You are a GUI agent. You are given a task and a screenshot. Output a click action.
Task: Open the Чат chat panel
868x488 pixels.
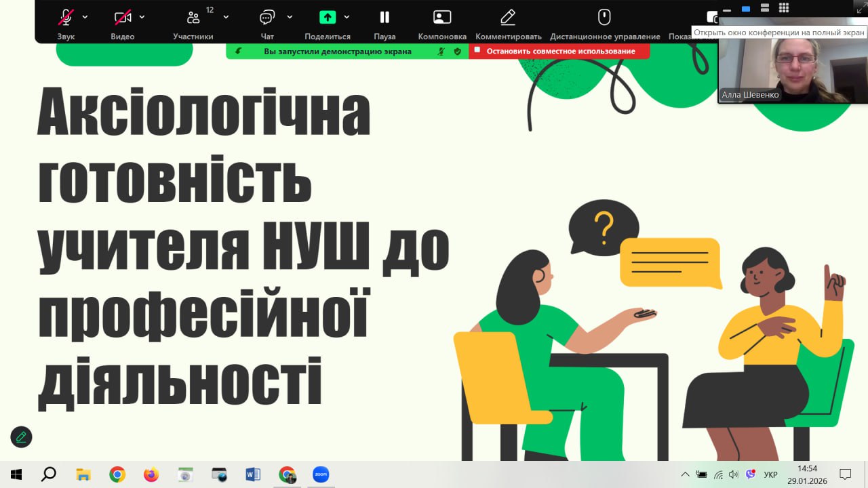[x=267, y=18]
